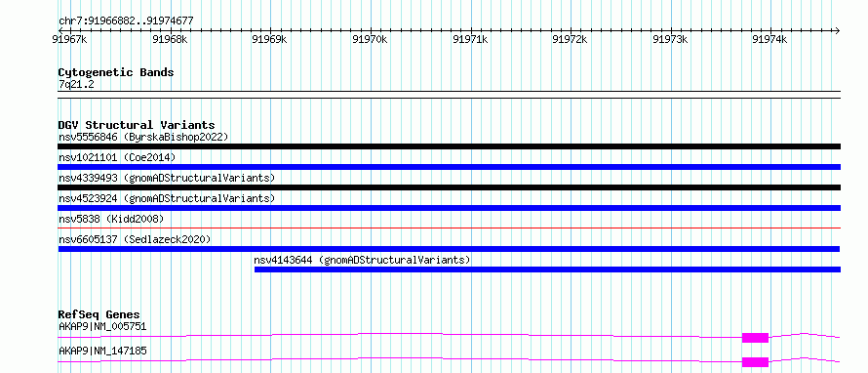Image resolution: width=868 pixels, height=373 pixels.
Task: Click the blue bar below nsv1021101
Action: [x=449, y=167]
